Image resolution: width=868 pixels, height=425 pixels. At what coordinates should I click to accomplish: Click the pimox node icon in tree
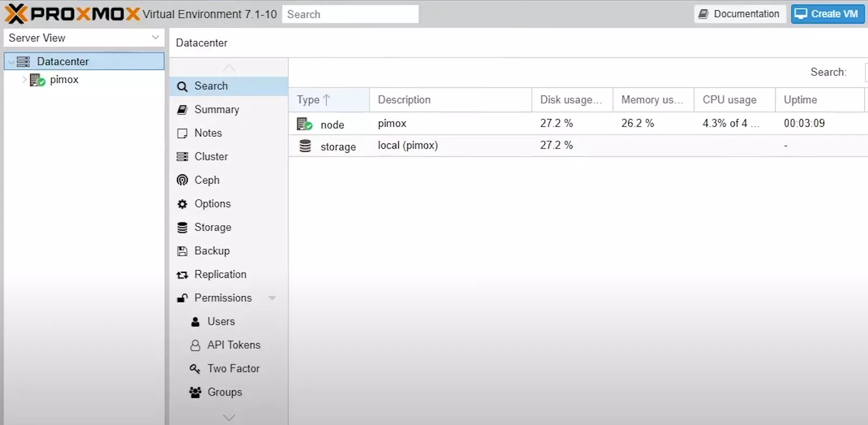point(37,80)
